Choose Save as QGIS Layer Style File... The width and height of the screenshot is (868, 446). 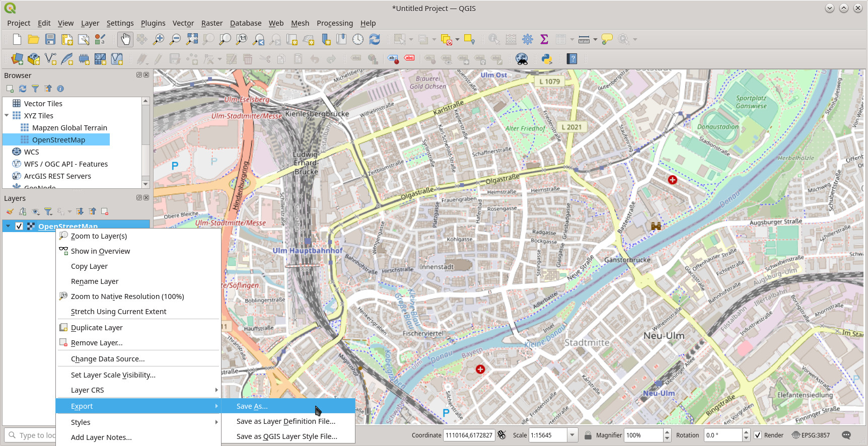click(288, 436)
